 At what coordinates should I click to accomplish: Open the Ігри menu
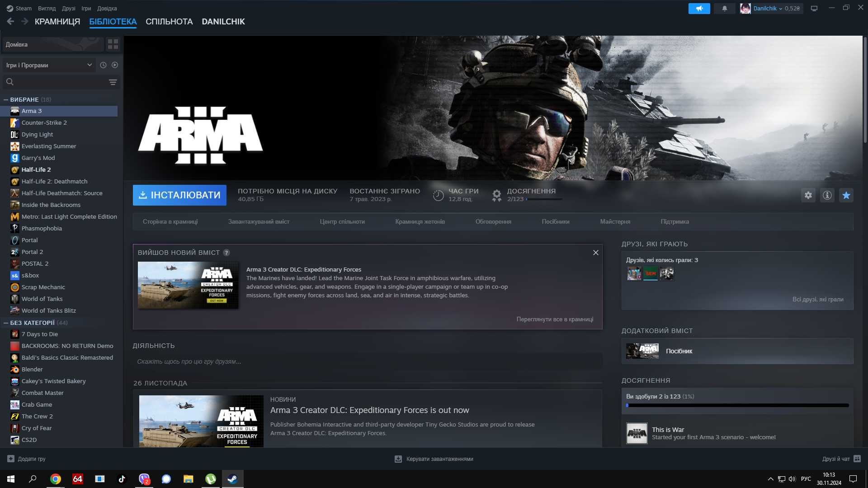point(86,8)
